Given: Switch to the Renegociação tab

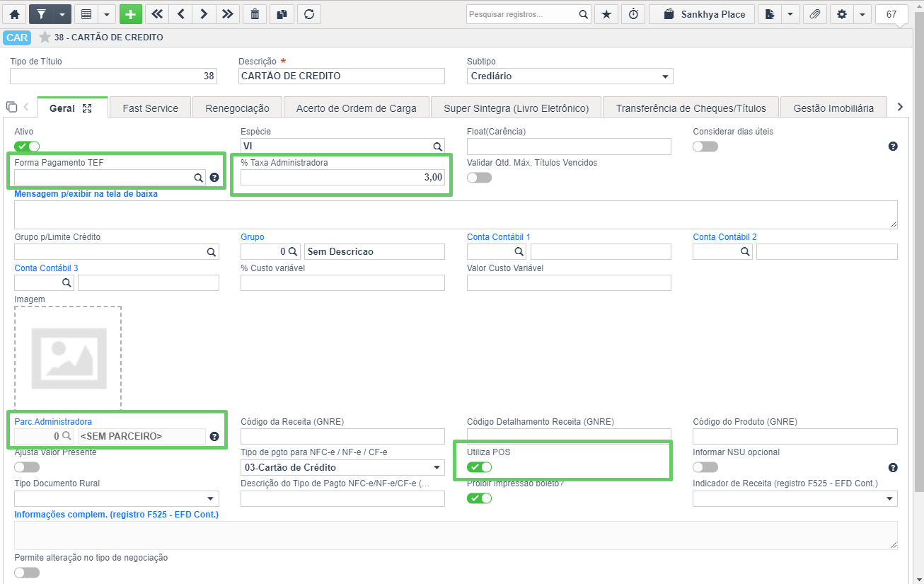Looking at the screenshot, I should [x=237, y=108].
